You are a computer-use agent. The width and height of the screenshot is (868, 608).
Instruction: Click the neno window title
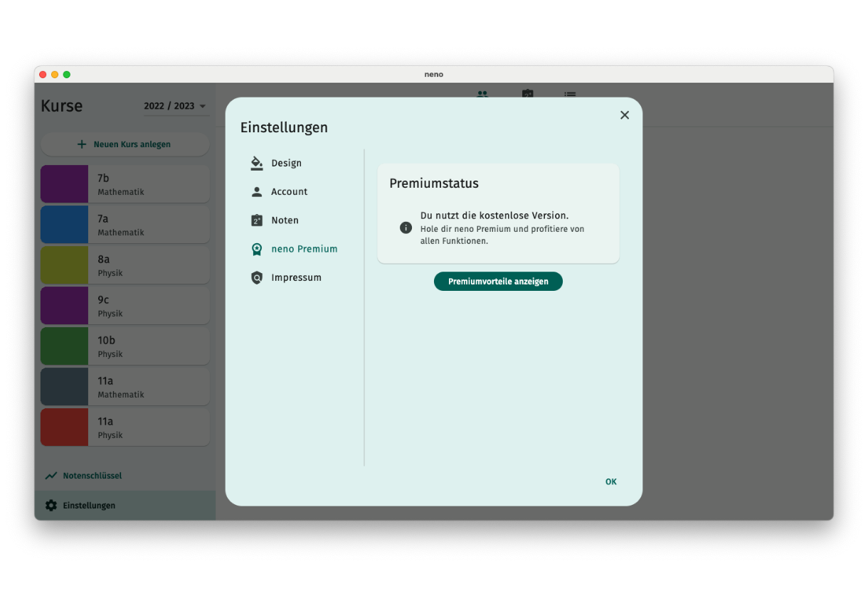434,75
